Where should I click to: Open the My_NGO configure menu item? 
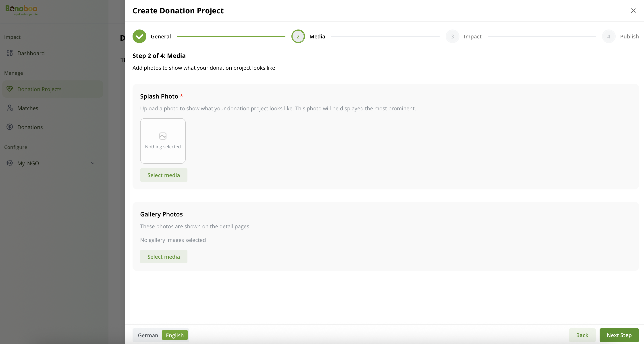(x=28, y=163)
